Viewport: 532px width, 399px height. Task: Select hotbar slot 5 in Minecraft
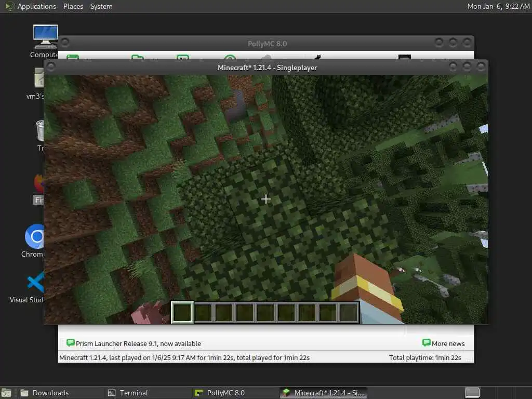(x=265, y=312)
